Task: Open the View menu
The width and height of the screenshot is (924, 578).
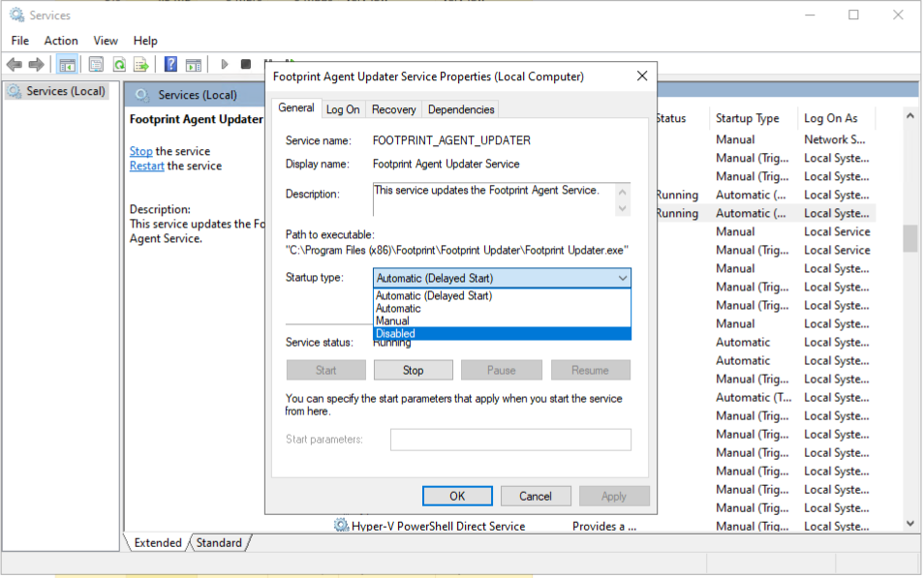Action: pyautogui.click(x=106, y=41)
